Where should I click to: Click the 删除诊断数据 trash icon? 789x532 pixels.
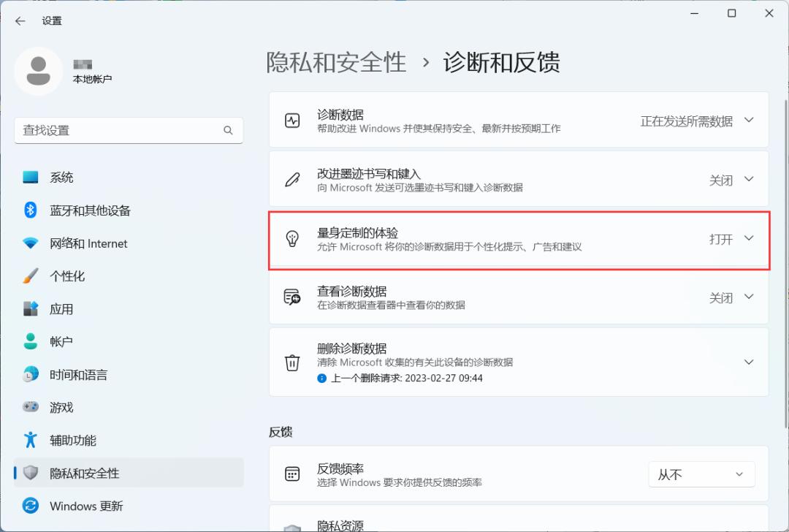point(292,362)
